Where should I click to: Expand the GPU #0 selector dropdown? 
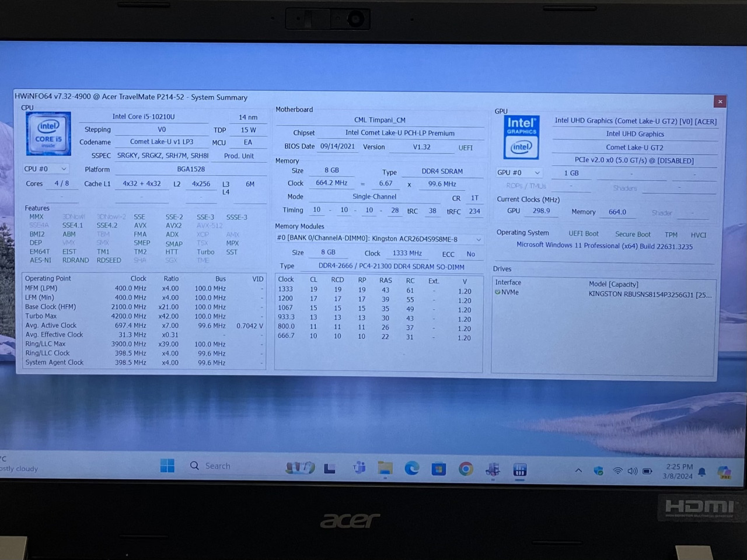[x=518, y=173]
